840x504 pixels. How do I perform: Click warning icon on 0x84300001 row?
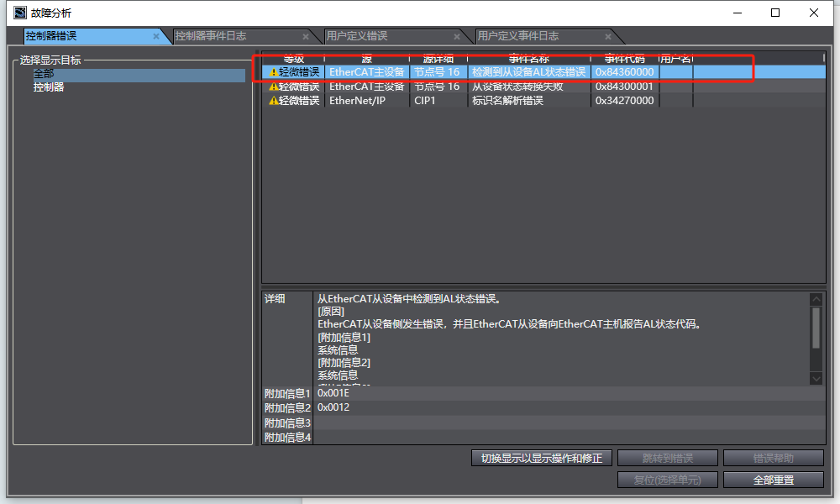(274, 87)
